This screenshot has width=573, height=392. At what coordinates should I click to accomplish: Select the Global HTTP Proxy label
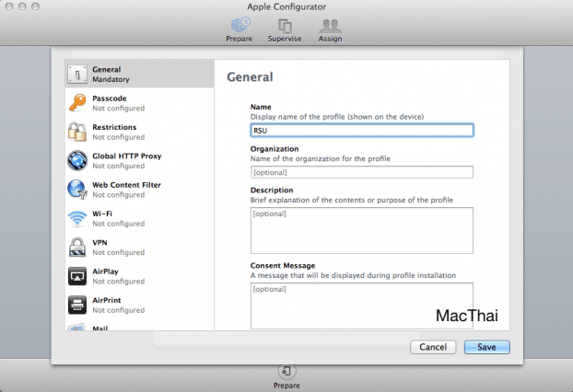click(x=127, y=156)
